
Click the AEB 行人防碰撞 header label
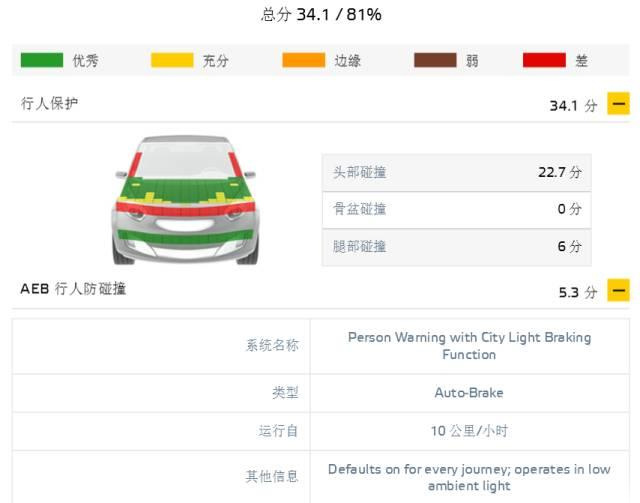[x=73, y=289]
